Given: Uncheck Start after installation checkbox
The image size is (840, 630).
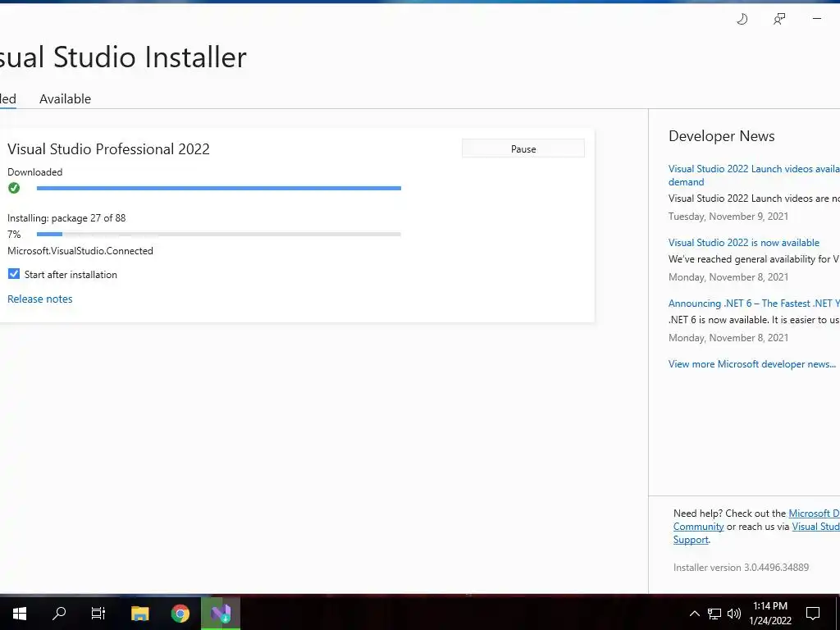Looking at the screenshot, I should coord(14,274).
